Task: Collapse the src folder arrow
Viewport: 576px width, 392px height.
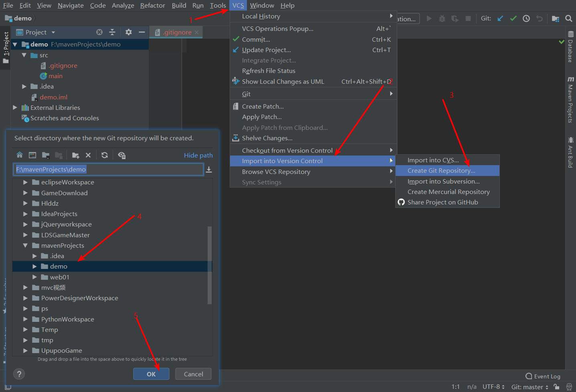Action: [24, 55]
